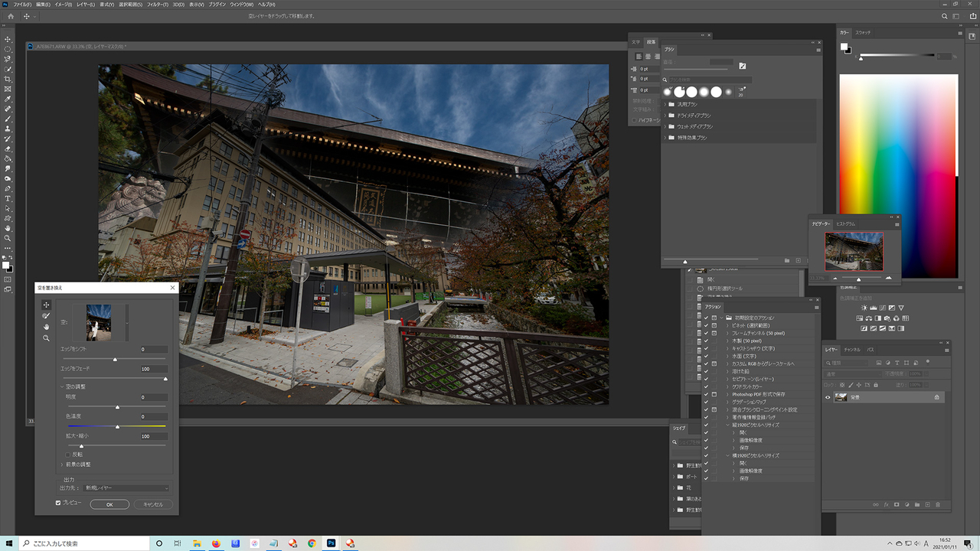Click the search icon at top right of Photoshop

944,16
